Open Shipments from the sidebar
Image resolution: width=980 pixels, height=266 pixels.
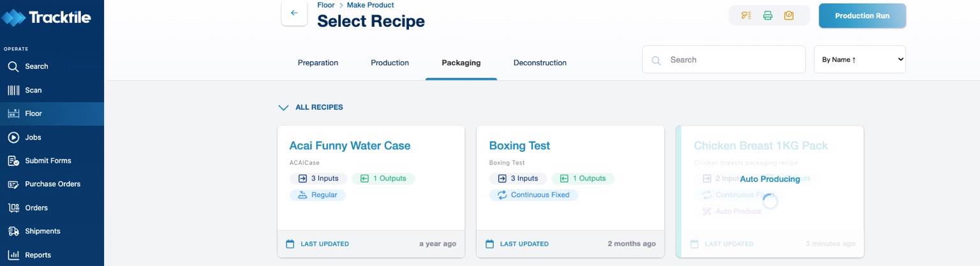[x=42, y=231]
